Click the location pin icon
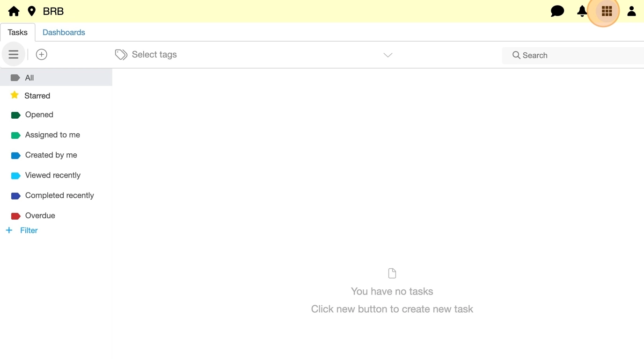Image resolution: width=644 pixels, height=359 pixels. click(32, 11)
